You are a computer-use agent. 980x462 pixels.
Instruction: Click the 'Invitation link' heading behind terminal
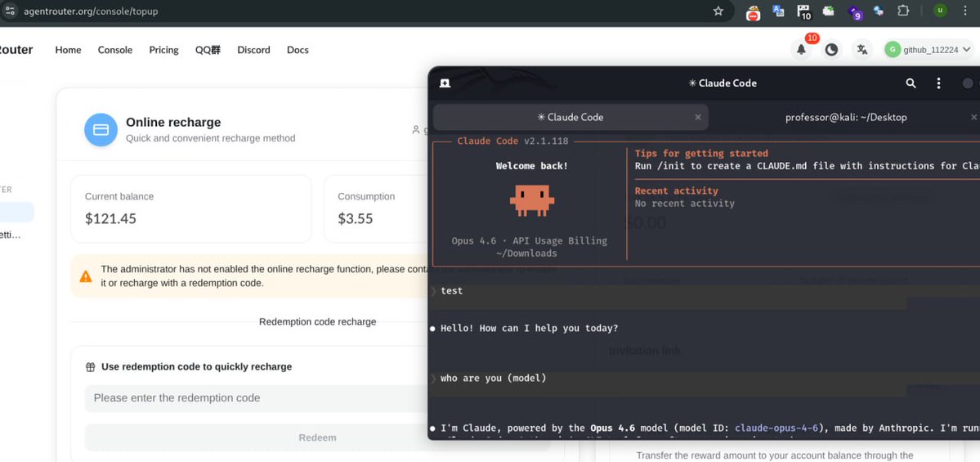click(x=645, y=351)
